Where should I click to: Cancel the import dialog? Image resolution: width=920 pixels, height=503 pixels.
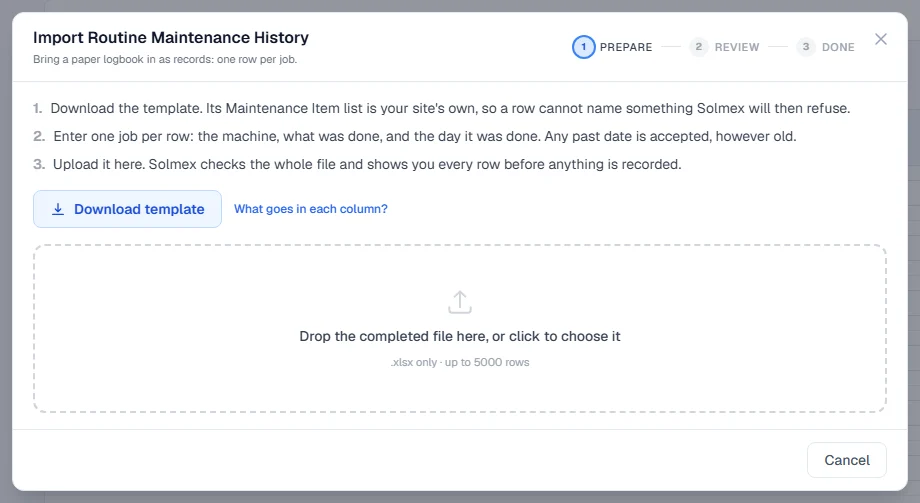click(847, 460)
